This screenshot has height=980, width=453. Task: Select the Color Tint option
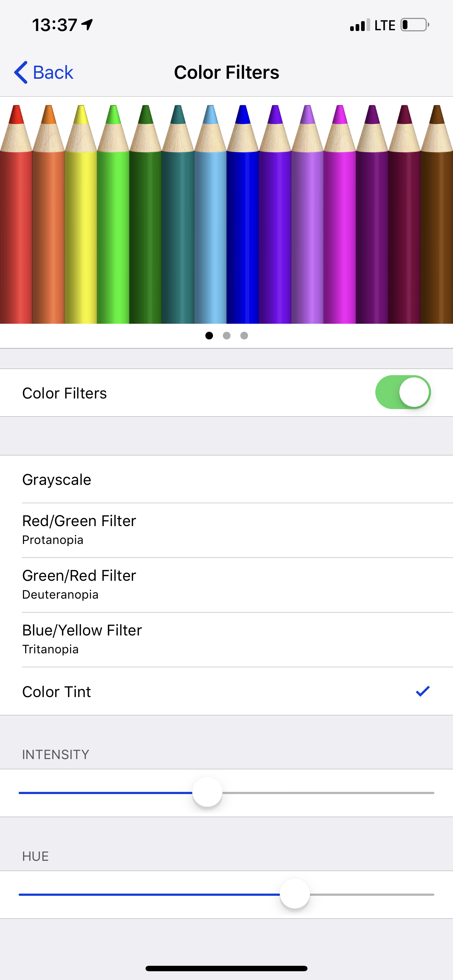226,691
